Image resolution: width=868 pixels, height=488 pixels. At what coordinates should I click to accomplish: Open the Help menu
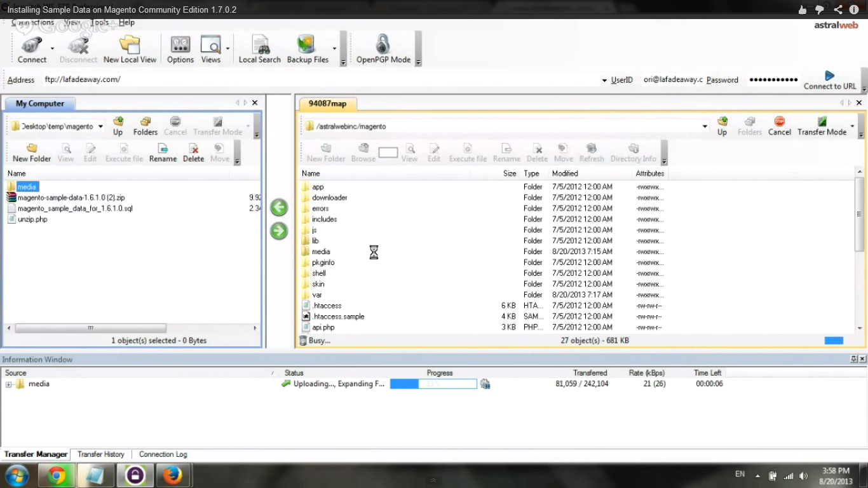126,22
